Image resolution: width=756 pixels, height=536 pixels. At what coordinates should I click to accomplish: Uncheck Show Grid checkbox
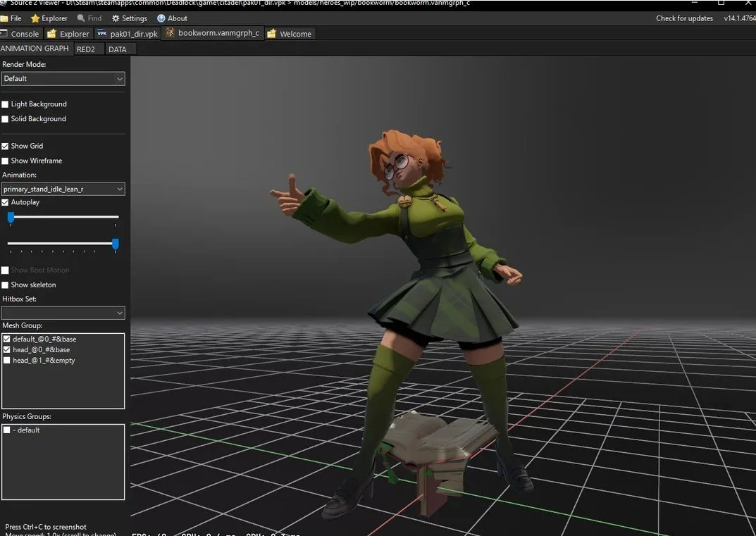coord(5,146)
